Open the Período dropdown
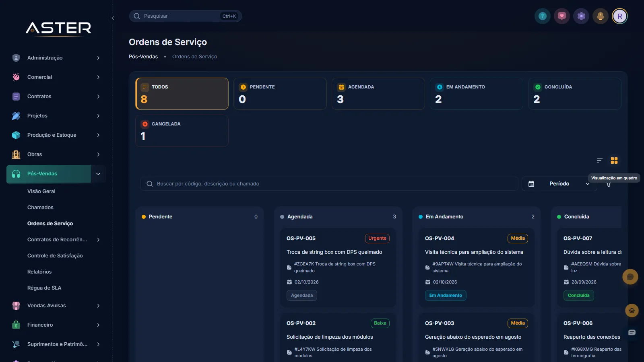 tap(559, 184)
